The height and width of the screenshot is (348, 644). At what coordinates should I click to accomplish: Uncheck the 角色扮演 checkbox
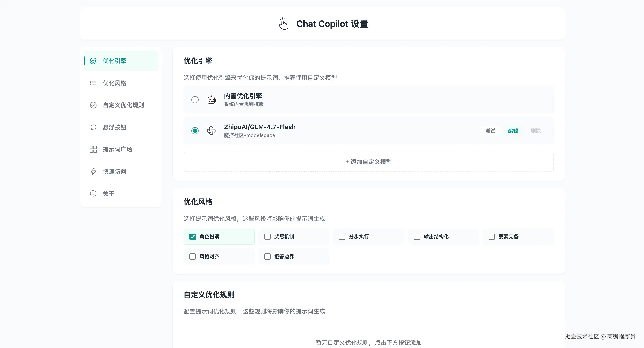pos(192,237)
